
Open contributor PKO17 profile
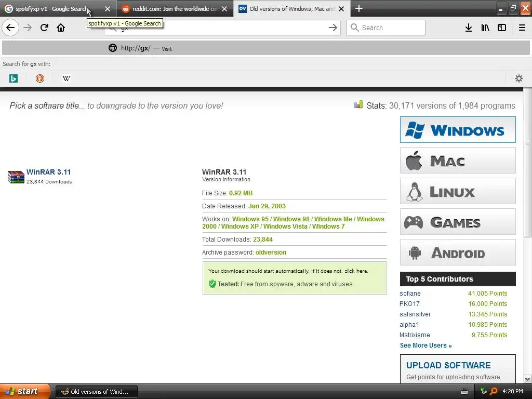click(409, 303)
